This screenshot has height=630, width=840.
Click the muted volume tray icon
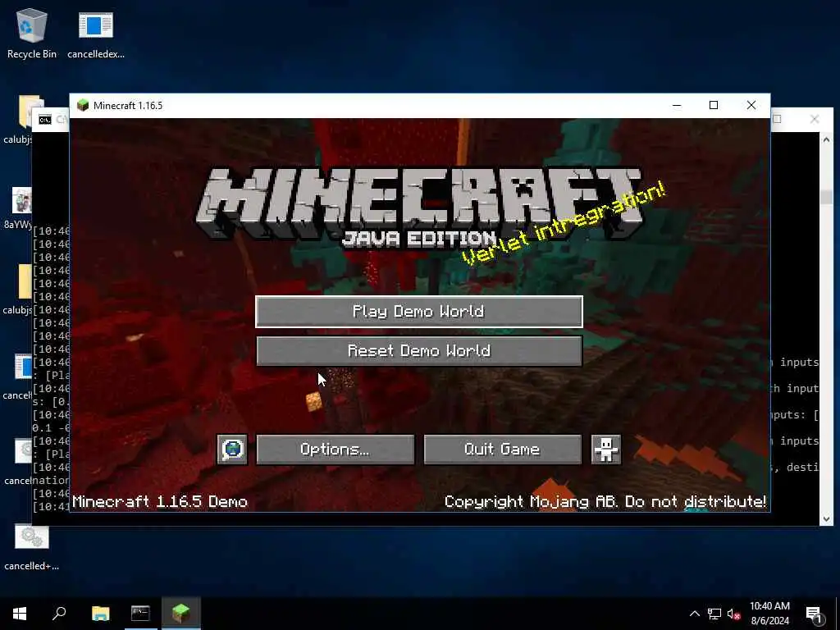(x=734, y=614)
